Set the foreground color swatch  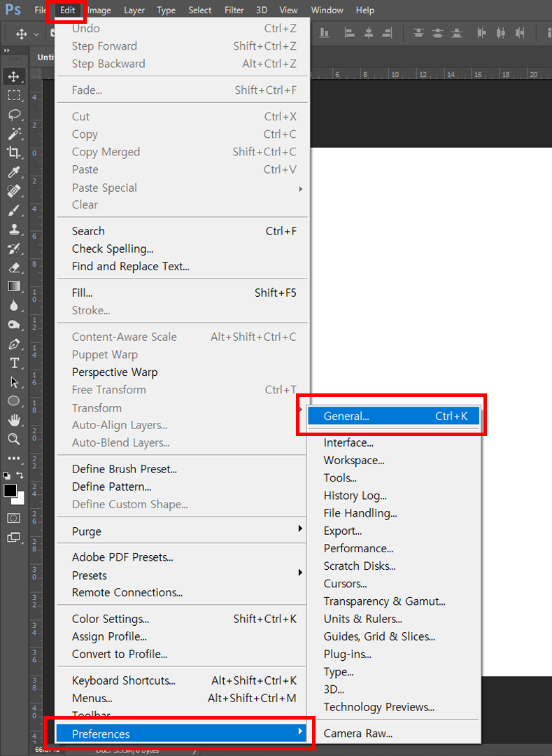10,490
